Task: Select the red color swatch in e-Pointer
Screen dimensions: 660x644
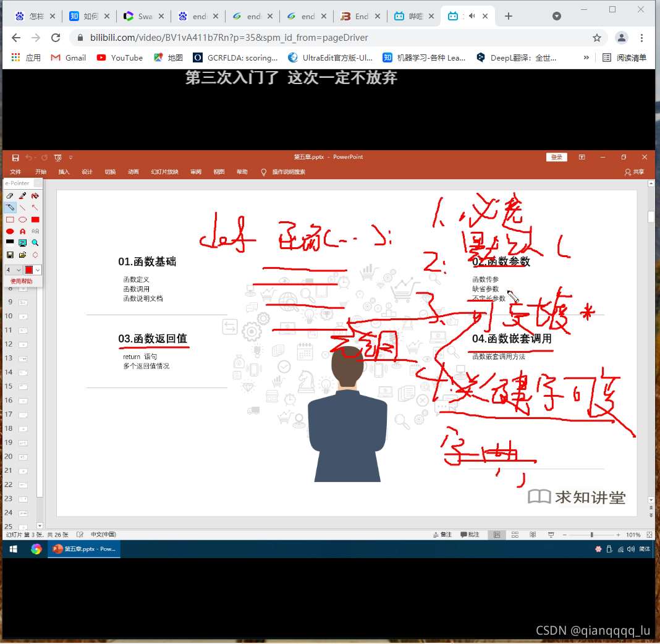Action: [x=29, y=269]
